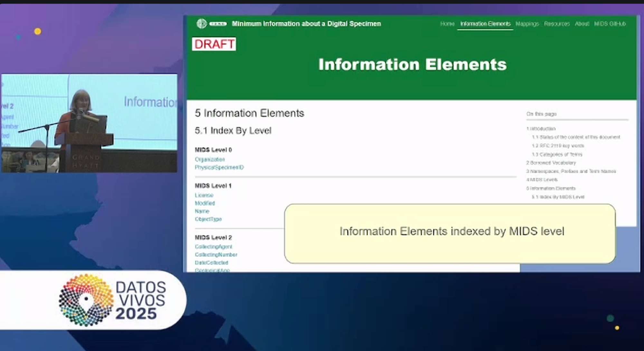Open the Modified element link
The height and width of the screenshot is (351, 644).
pyautogui.click(x=205, y=203)
